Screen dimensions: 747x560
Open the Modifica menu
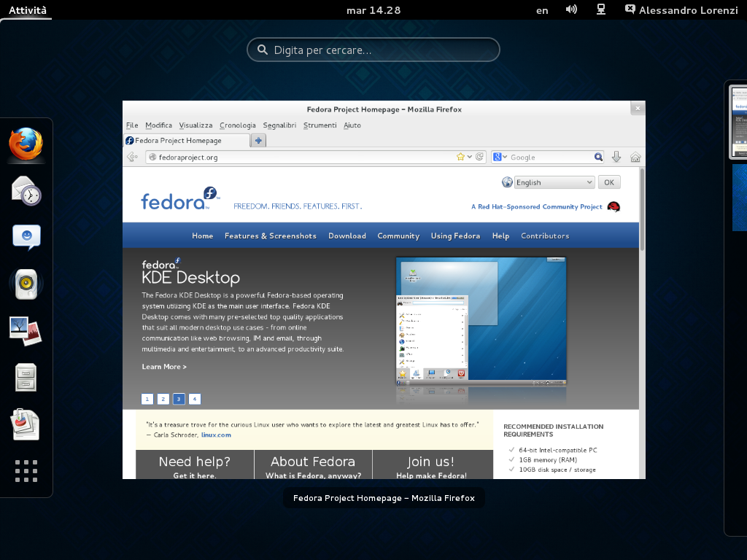(x=158, y=125)
